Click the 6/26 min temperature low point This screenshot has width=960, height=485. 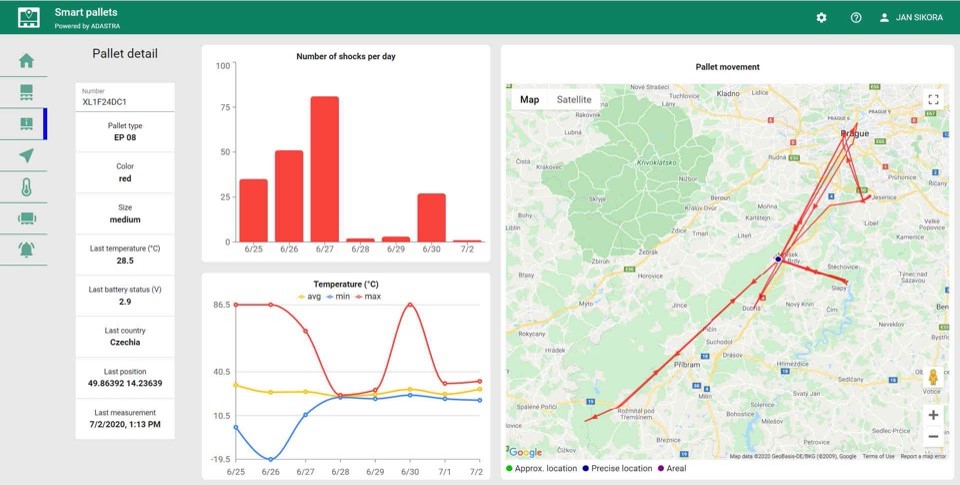[271, 459]
